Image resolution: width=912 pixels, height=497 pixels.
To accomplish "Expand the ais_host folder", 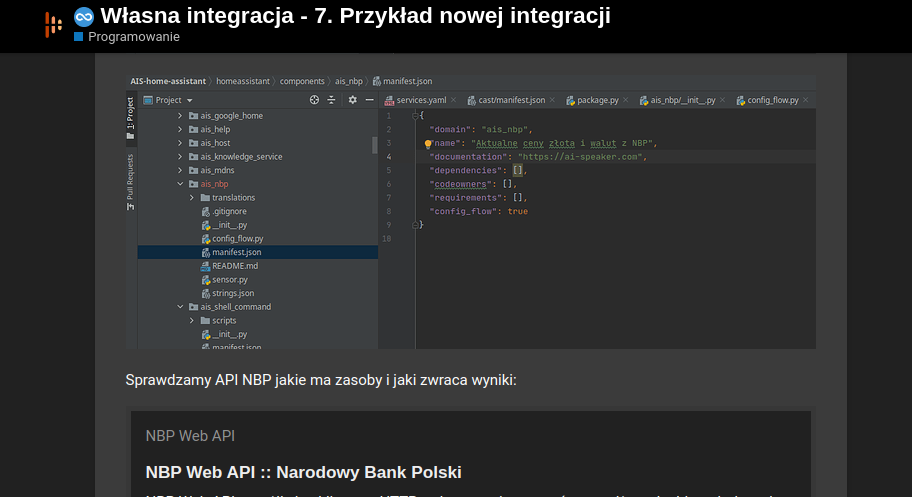I will click(180, 143).
